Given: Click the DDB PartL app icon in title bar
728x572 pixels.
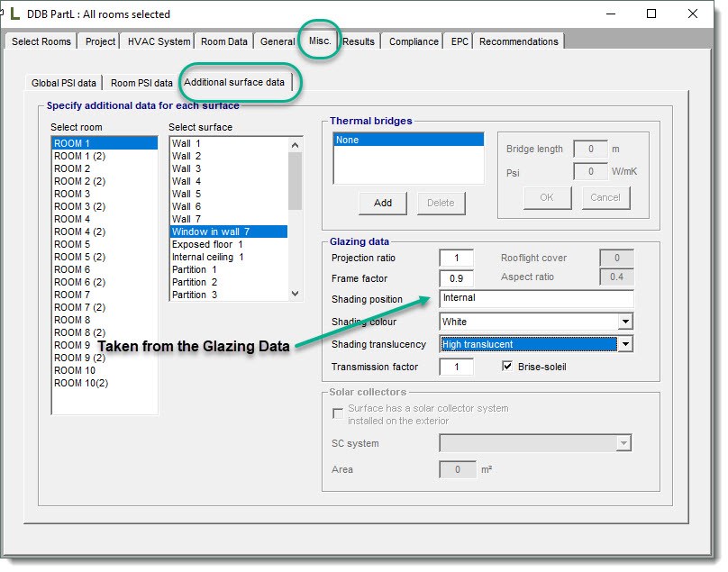Looking at the screenshot, I should (14, 14).
